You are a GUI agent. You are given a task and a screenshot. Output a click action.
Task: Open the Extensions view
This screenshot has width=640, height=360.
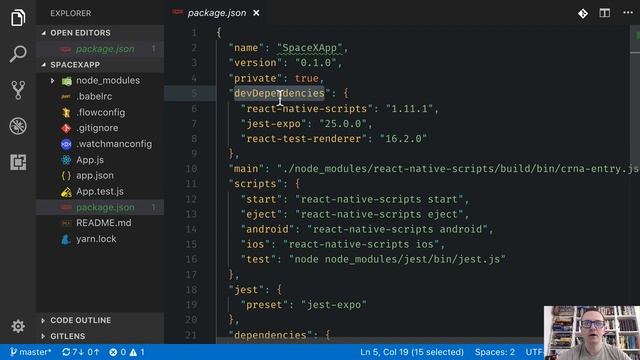click(x=18, y=162)
